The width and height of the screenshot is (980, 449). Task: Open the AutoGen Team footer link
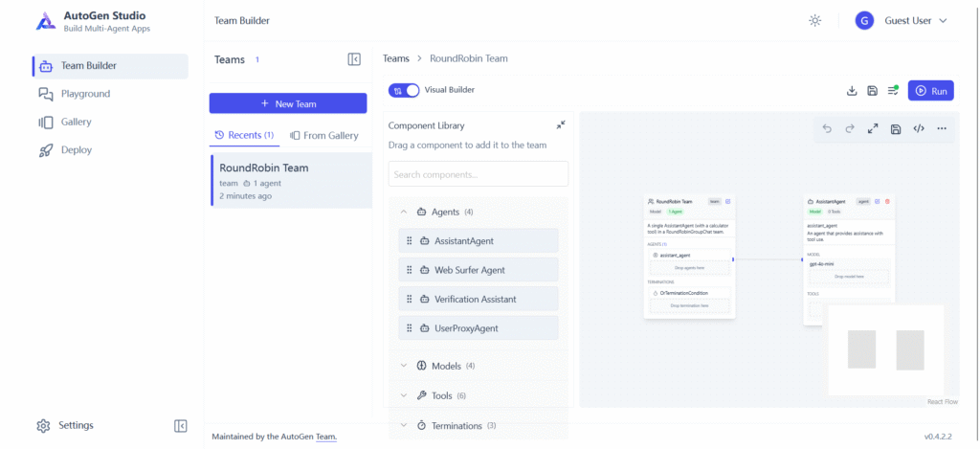coord(325,437)
